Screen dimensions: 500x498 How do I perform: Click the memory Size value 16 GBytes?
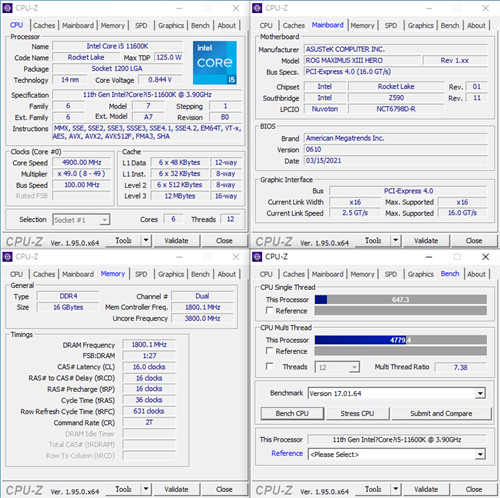pyautogui.click(x=68, y=307)
